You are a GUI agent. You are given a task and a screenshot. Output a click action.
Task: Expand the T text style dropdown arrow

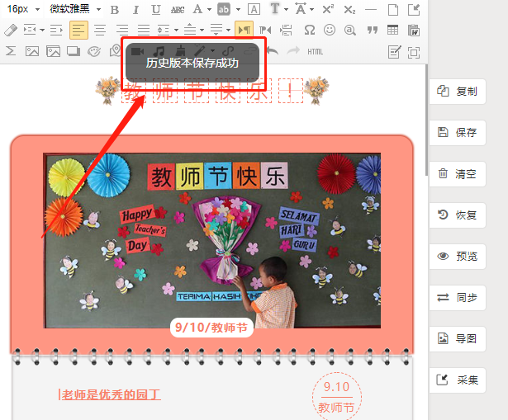[286, 10]
